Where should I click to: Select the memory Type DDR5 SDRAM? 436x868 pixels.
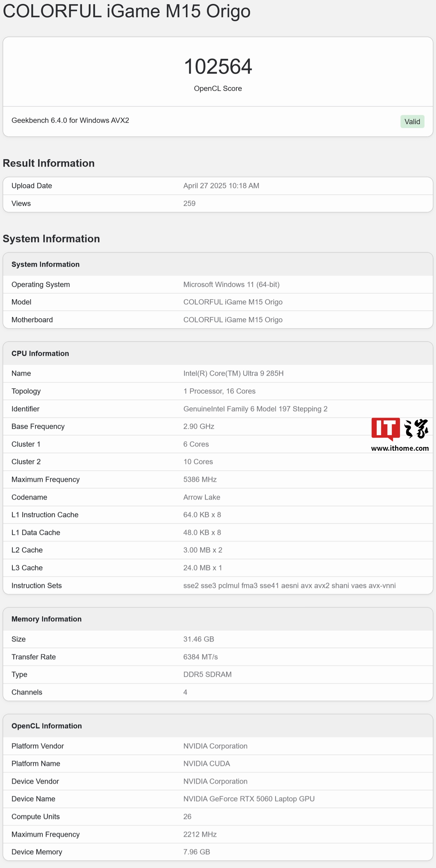click(x=207, y=675)
